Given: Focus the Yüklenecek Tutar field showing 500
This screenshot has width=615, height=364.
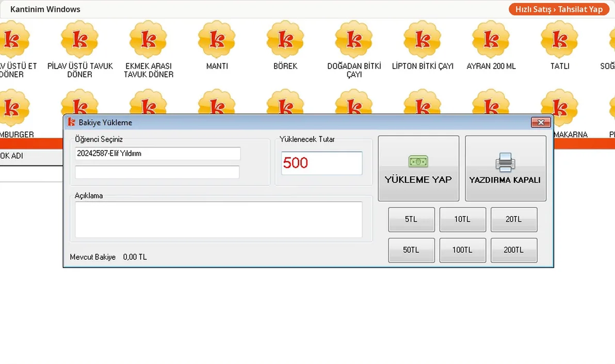Looking at the screenshot, I should pos(321,163).
